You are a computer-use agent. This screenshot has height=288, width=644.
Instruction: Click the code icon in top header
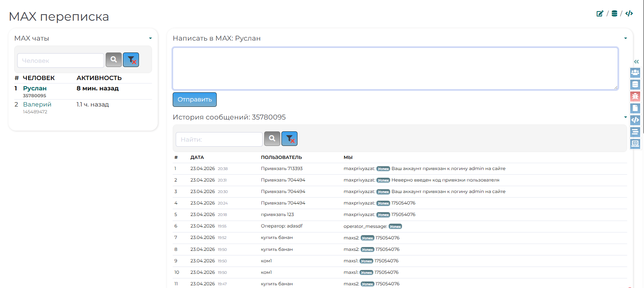pyautogui.click(x=629, y=14)
